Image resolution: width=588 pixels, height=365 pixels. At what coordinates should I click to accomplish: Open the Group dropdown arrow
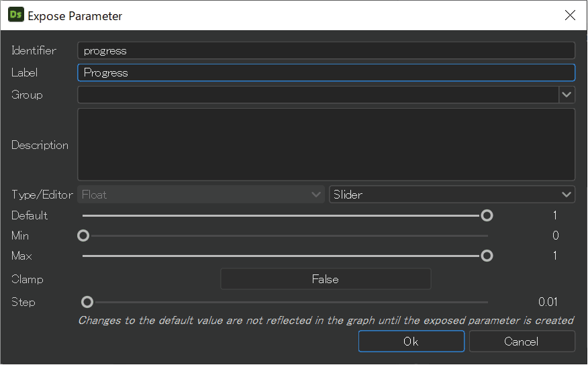pyautogui.click(x=567, y=95)
